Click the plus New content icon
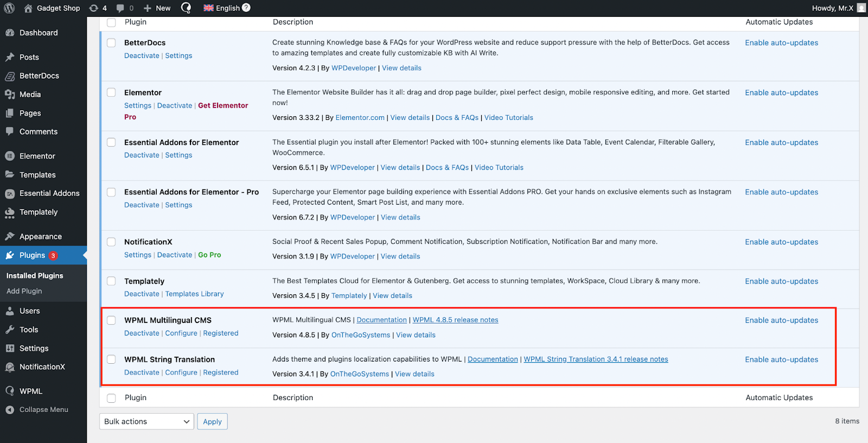This screenshot has width=868, height=443. pyautogui.click(x=148, y=8)
